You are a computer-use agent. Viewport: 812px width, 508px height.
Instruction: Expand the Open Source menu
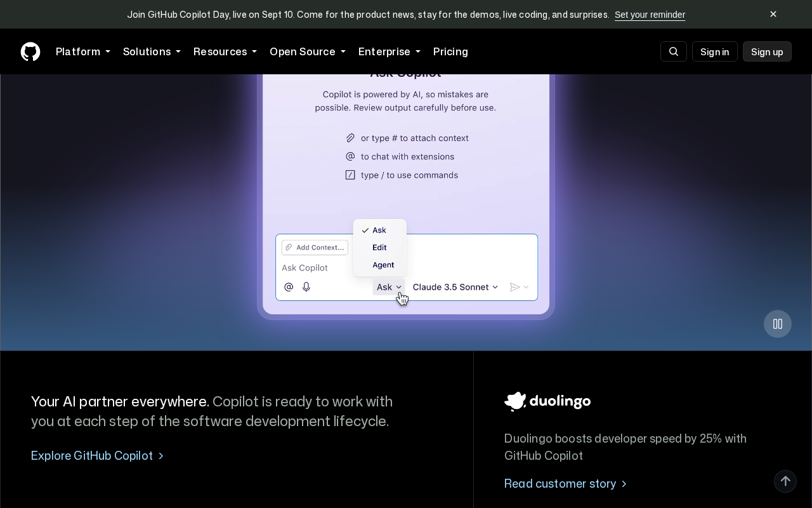tap(308, 51)
